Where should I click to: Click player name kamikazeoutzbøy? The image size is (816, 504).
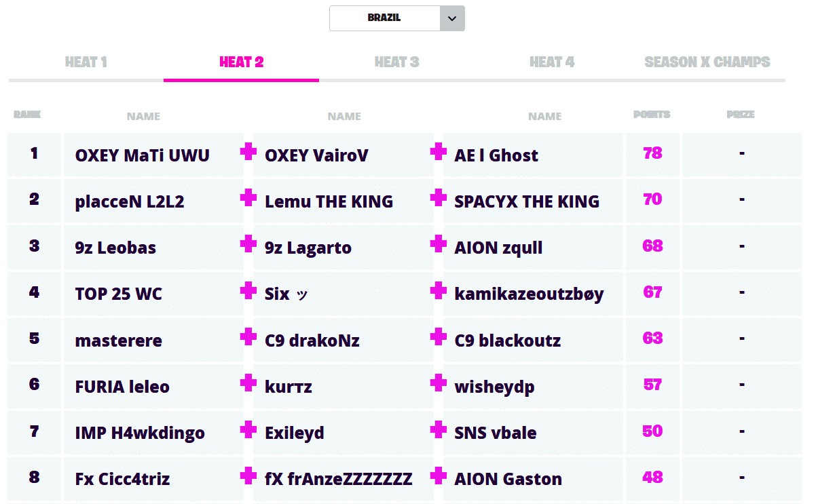click(529, 294)
